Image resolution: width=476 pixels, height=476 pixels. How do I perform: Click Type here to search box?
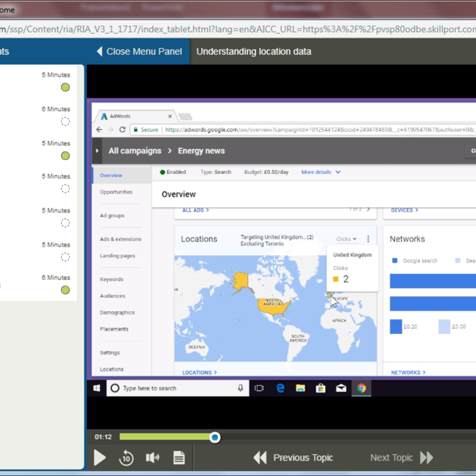pos(177,389)
